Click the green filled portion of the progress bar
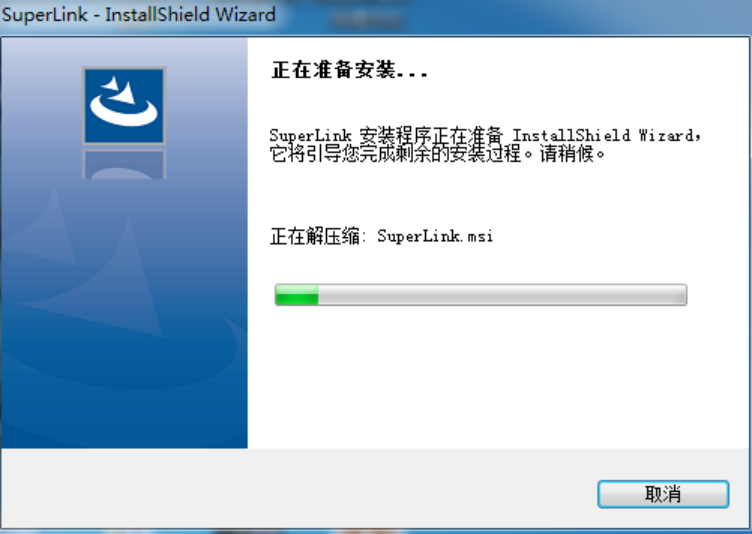The image size is (752, 534). (297, 295)
